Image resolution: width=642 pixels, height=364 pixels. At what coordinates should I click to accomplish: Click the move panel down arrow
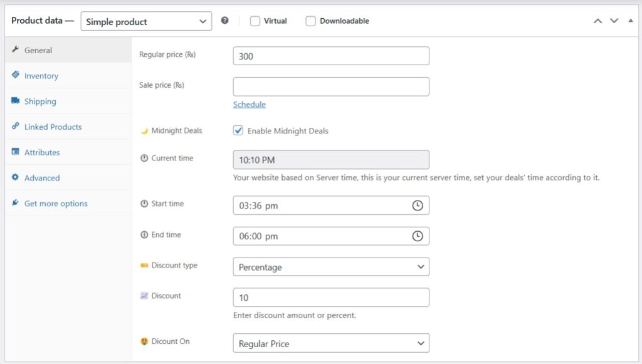[614, 21]
